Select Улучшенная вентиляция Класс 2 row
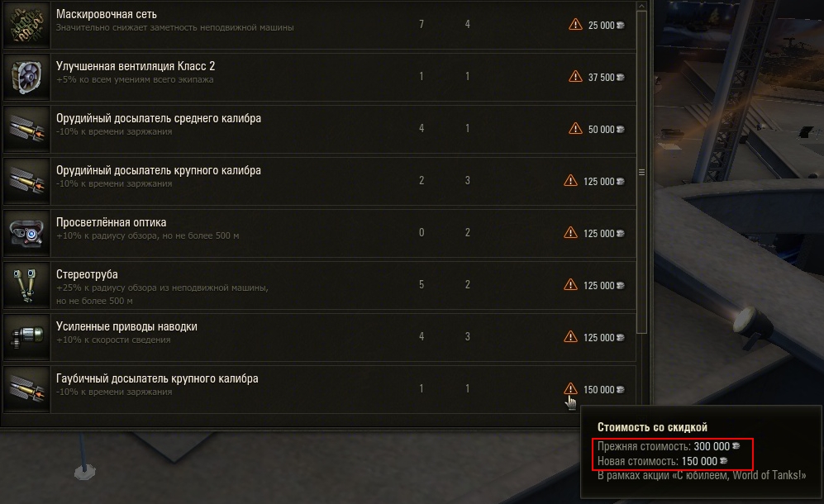Viewport: 824px width, 504px height. coord(320,78)
